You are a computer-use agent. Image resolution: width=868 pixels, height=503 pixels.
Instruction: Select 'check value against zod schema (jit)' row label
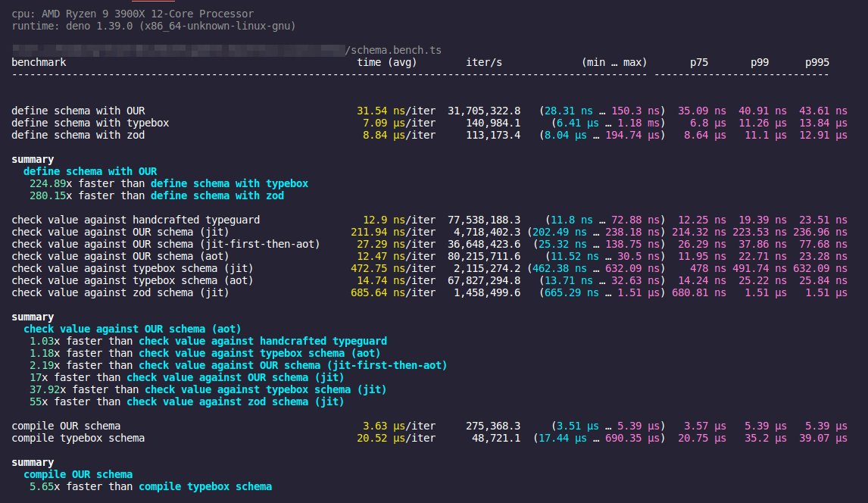click(120, 292)
